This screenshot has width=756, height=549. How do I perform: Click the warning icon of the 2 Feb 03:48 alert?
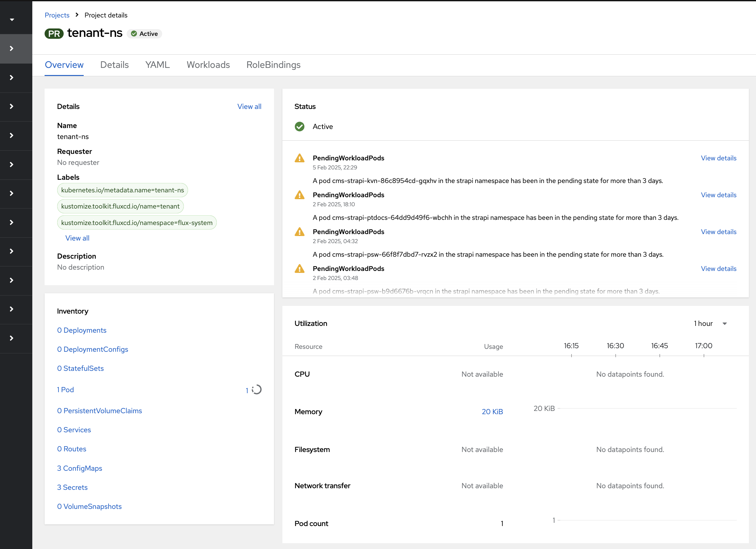[x=299, y=269]
